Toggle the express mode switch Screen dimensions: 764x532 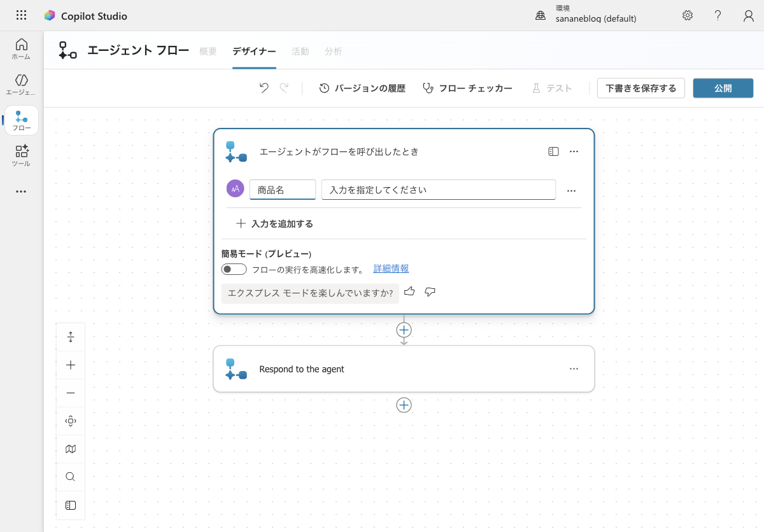click(234, 269)
